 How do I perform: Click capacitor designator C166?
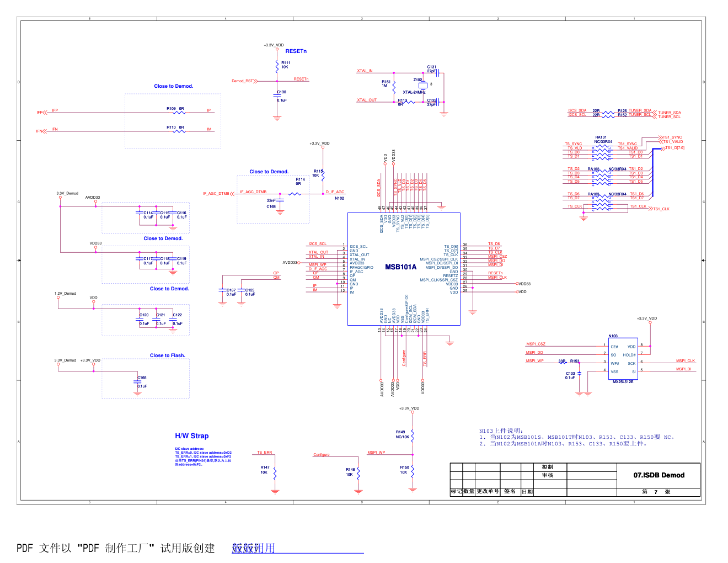click(x=142, y=378)
